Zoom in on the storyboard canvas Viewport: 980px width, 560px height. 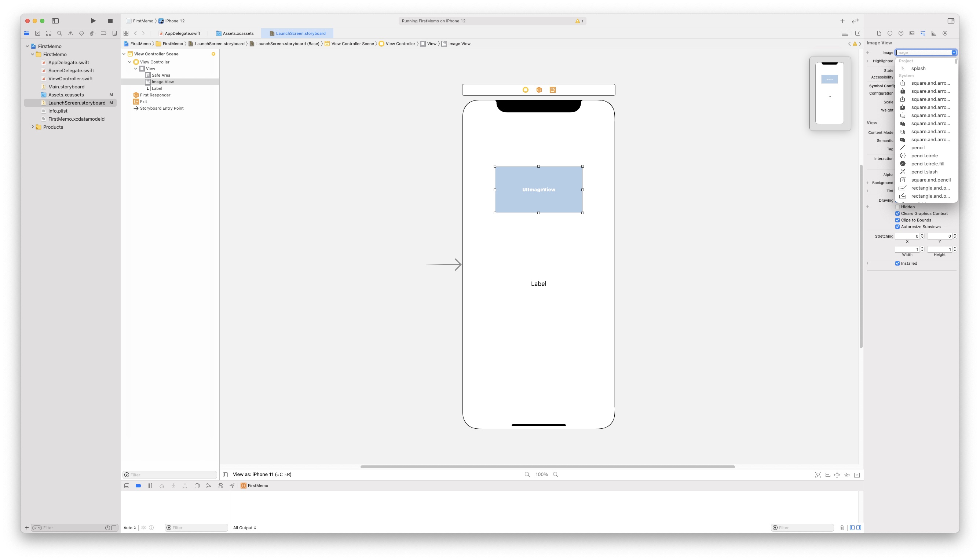point(555,475)
